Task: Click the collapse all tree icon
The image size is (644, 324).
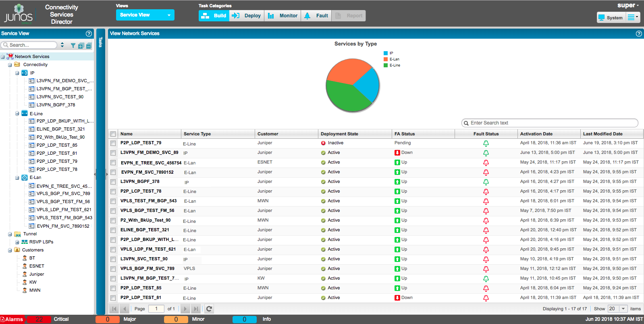Action: pos(89,46)
